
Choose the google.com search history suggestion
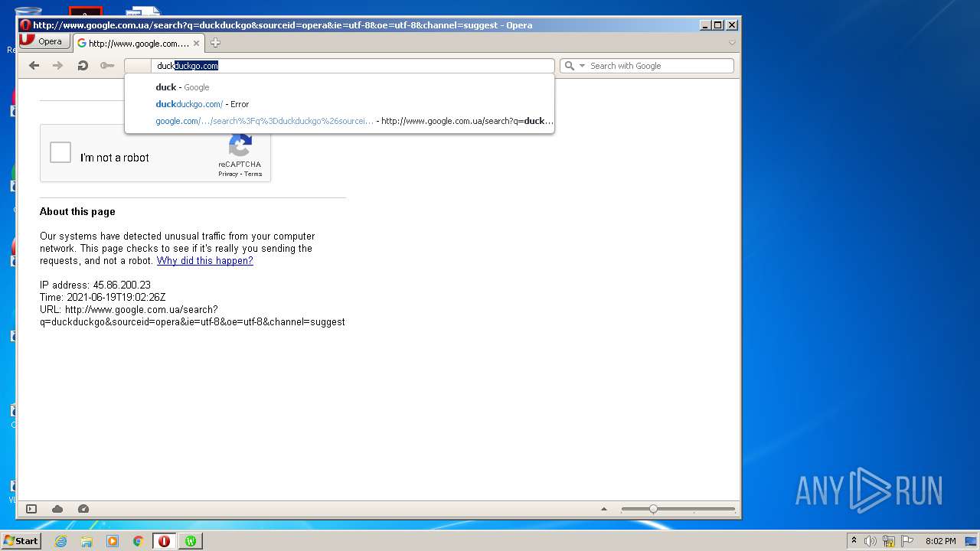339,121
